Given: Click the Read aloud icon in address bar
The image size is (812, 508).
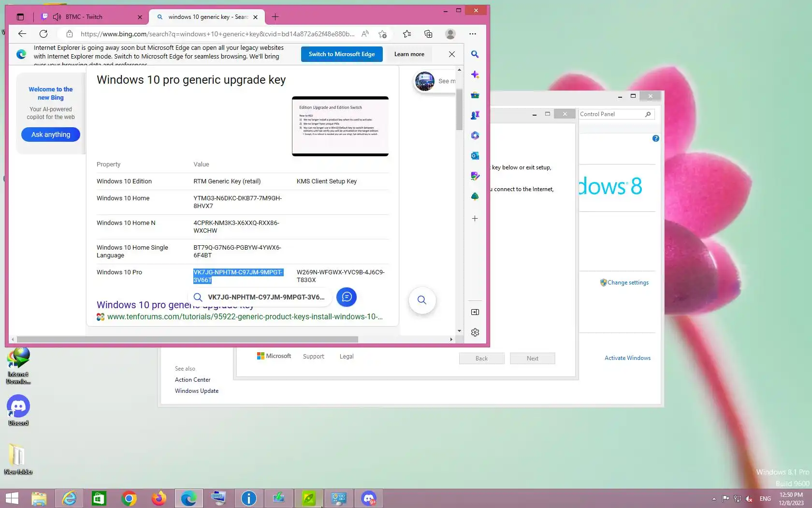Looking at the screenshot, I should [x=365, y=34].
